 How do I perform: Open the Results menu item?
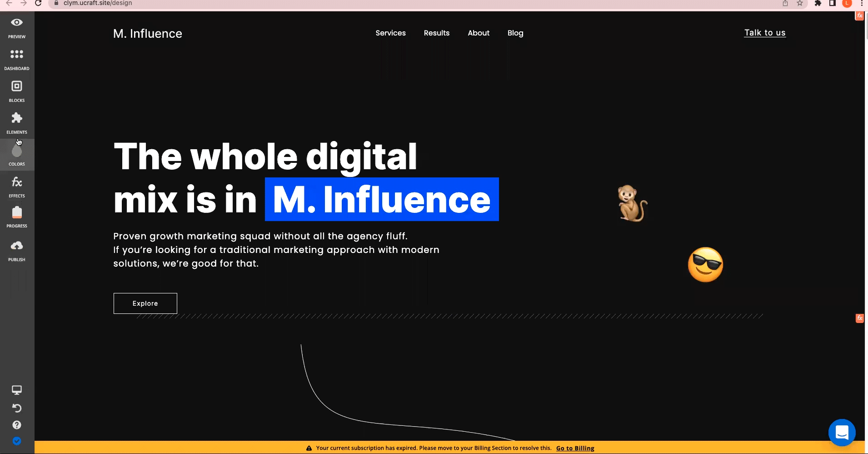point(437,33)
